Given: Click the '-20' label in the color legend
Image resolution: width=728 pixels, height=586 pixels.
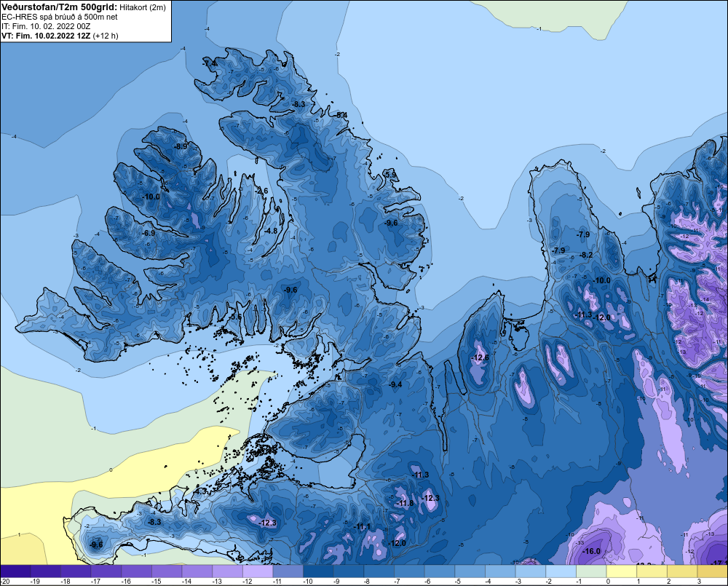Looking at the screenshot, I should click(6, 582).
